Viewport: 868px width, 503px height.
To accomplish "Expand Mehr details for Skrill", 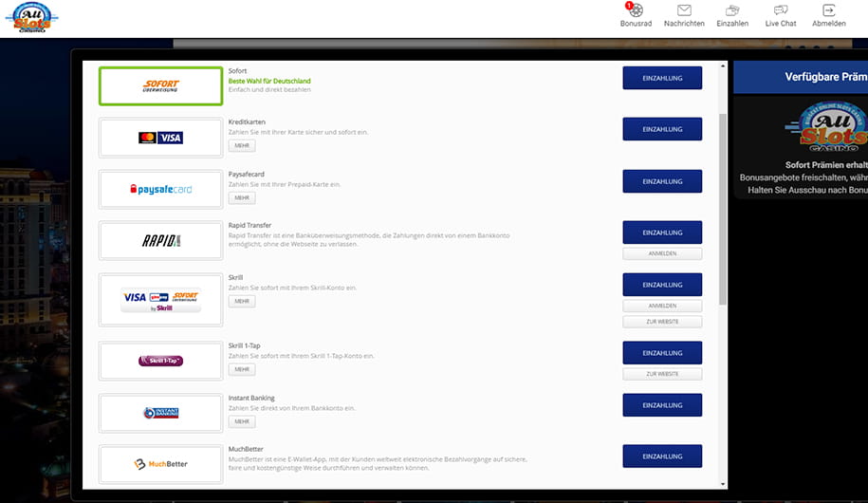I will [x=242, y=302].
